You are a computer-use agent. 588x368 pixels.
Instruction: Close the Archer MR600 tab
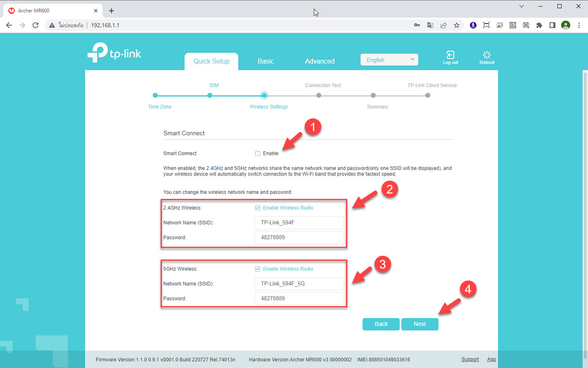95,11
